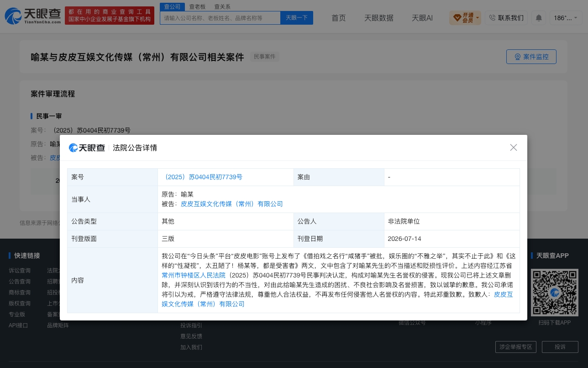This screenshot has height=368, width=588.
Task: Open the 商标查询 footer link
Action: 20,293
